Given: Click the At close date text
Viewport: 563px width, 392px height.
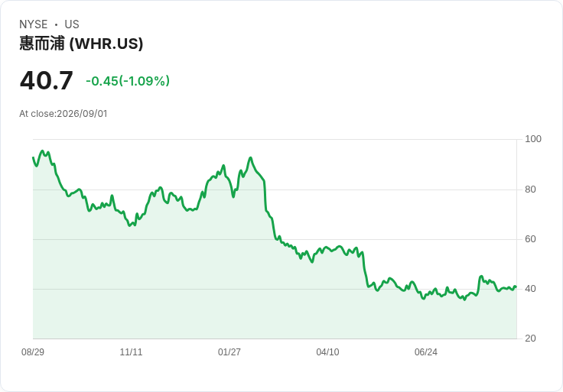Looking at the screenshot, I should (x=63, y=114).
